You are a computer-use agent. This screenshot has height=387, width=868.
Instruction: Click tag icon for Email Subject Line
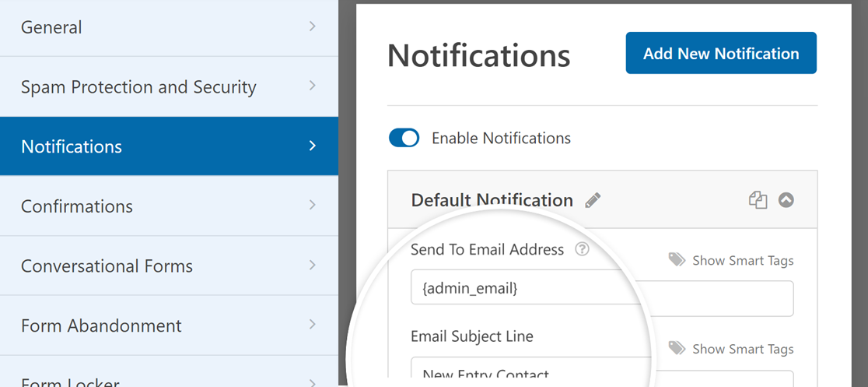pyautogui.click(x=677, y=348)
